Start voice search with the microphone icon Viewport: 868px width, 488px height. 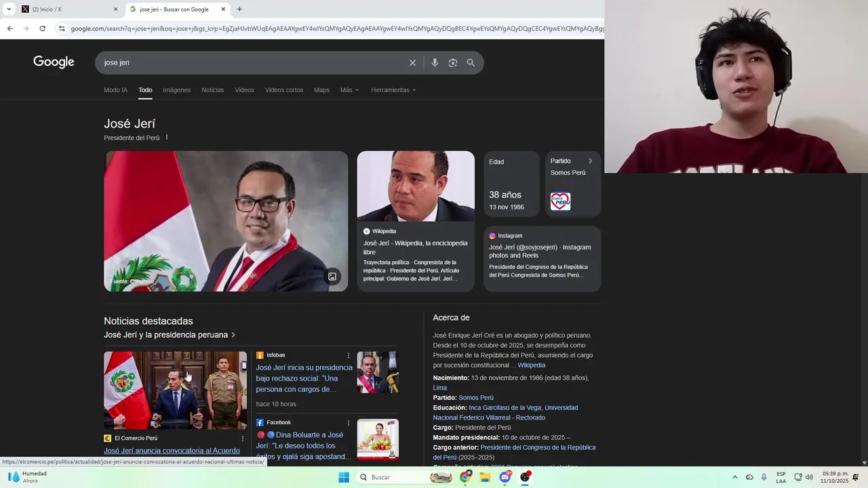click(435, 62)
